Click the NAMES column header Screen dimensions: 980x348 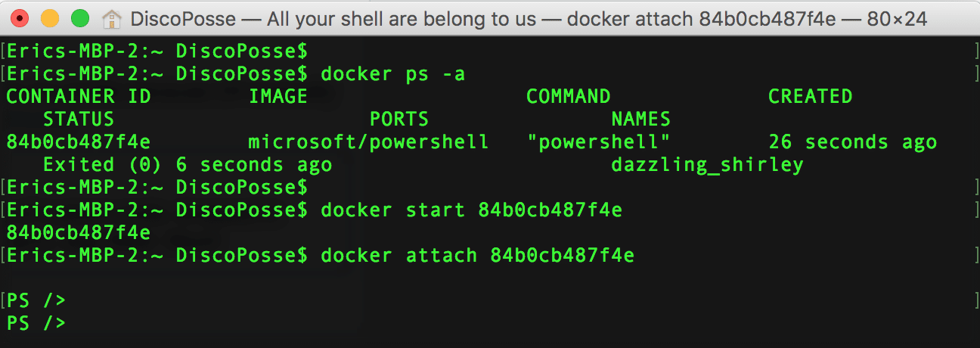point(640,120)
